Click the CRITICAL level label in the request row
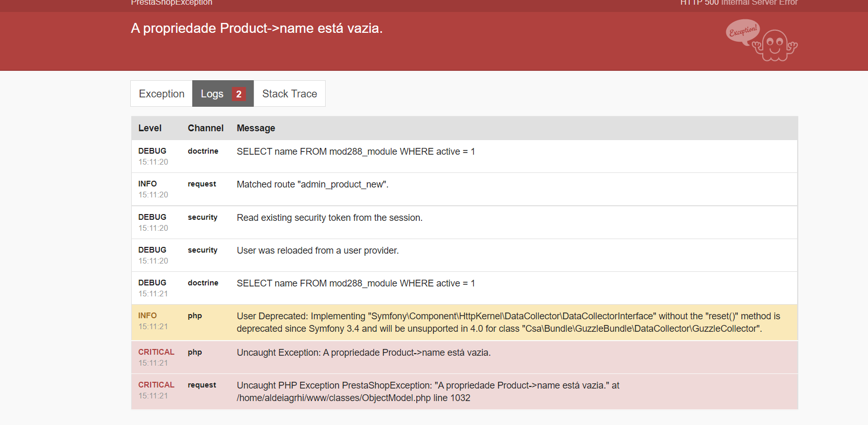The width and height of the screenshot is (868, 425). (x=156, y=385)
